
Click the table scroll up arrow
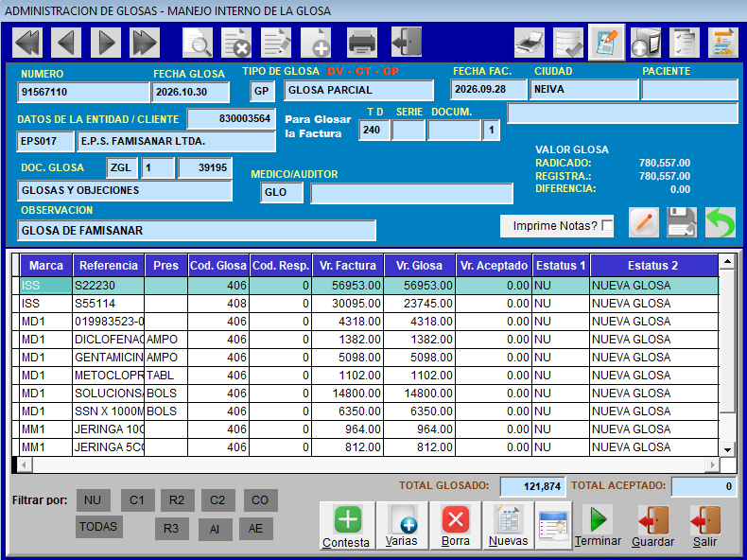[x=727, y=261]
